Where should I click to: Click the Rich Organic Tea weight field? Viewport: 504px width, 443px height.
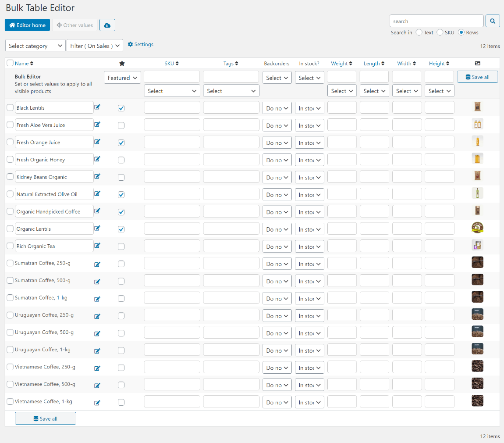tap(342, 246)
